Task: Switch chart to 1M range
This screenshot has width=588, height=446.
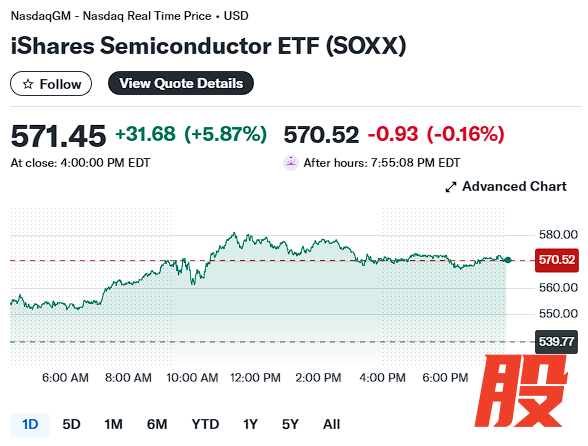Action: 113,424
